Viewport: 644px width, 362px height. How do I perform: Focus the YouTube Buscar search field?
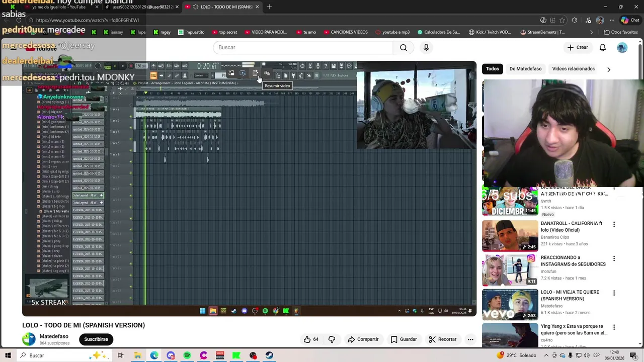point(303,47)
